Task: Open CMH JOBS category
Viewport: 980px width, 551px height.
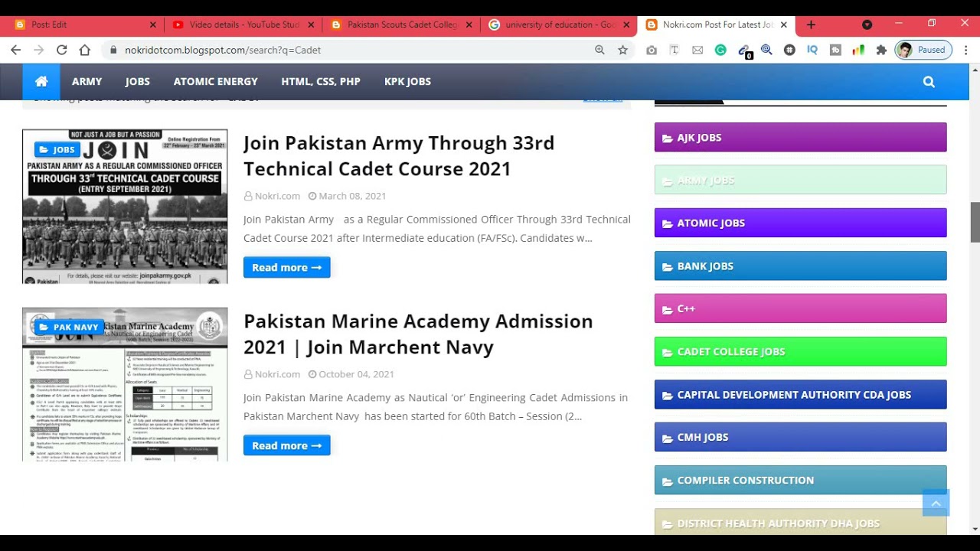Action: tap(800, 438)
